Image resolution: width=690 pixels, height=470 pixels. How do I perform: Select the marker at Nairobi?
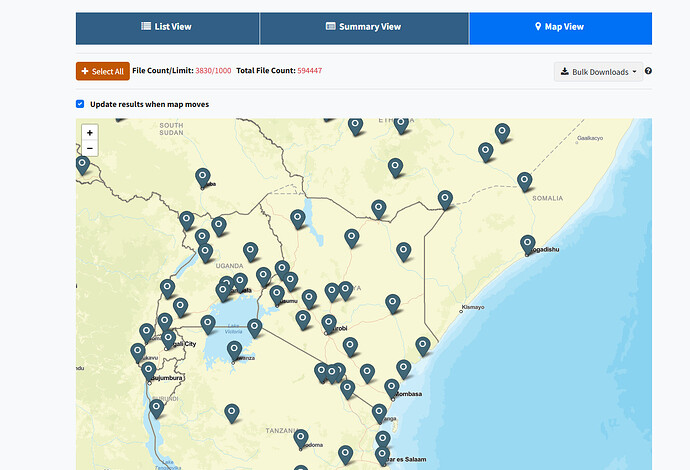(x=329, y=322)
